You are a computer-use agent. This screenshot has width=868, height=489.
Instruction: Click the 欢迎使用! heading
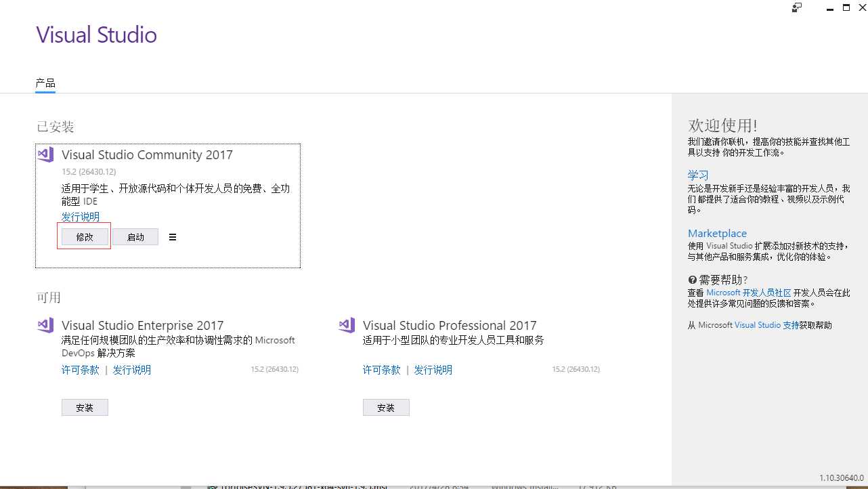pos(722,125)
